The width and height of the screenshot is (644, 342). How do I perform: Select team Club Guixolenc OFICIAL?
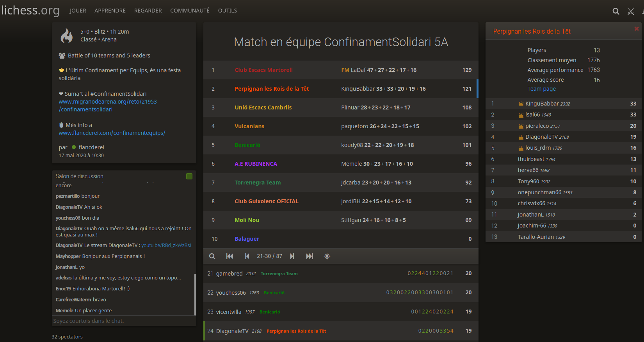coord(267,201)
